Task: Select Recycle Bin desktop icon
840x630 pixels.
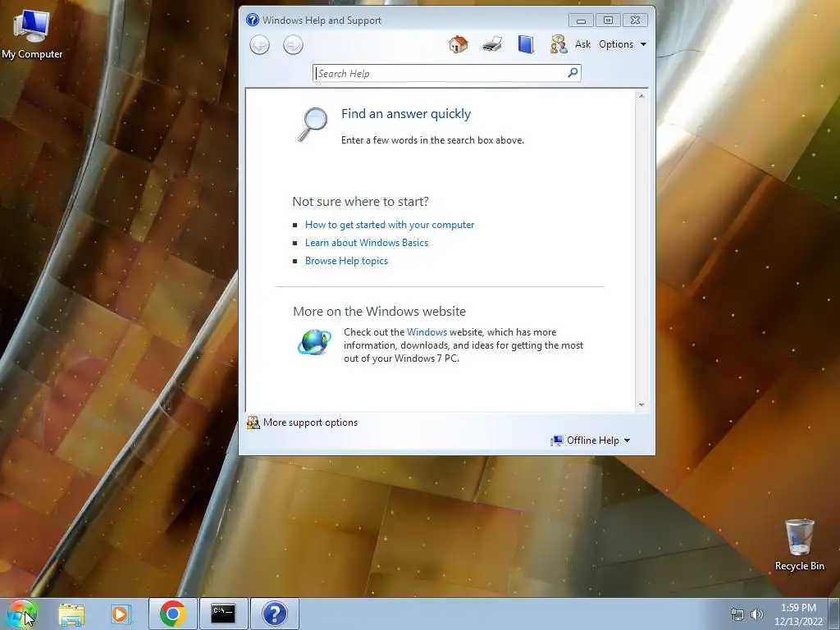Action: (799, 545)
